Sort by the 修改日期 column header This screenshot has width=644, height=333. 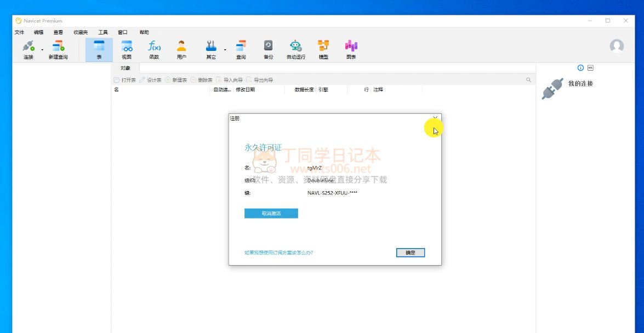259,89
